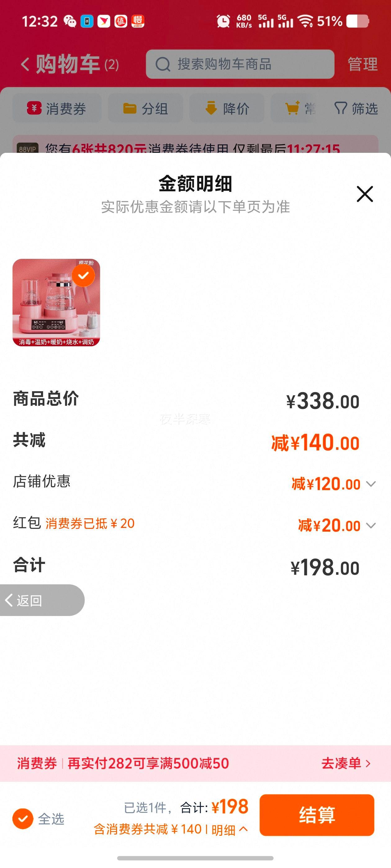Expand the 店铺优惠 discount details
391x868 pixels.
tap(371, 484)
